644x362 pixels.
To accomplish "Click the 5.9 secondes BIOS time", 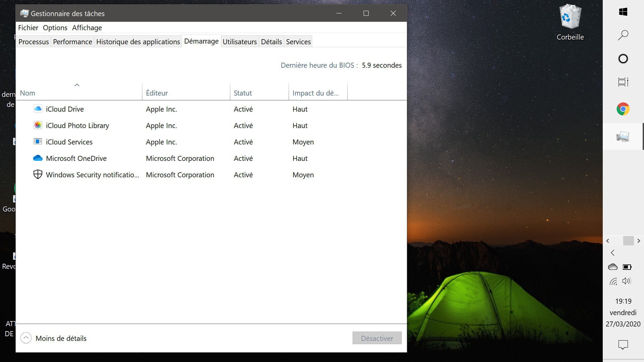I will point(382,65).
